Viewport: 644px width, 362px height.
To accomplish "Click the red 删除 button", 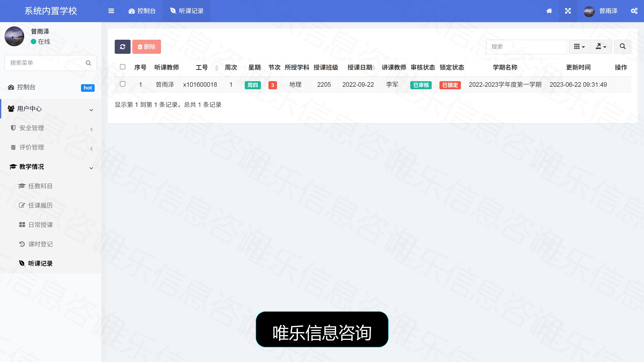I will (x=147, y=47).
